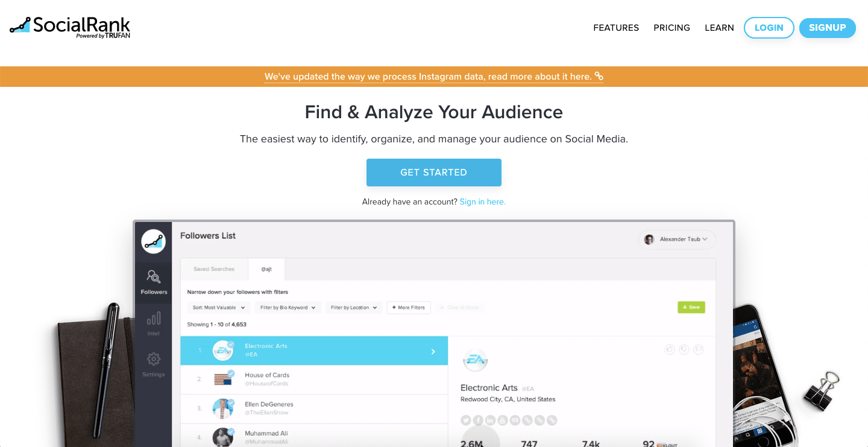Click the flag icon on the profile panel
Image resolution: width=868 pixels, height=447 pixels.
tap(699, 349)
